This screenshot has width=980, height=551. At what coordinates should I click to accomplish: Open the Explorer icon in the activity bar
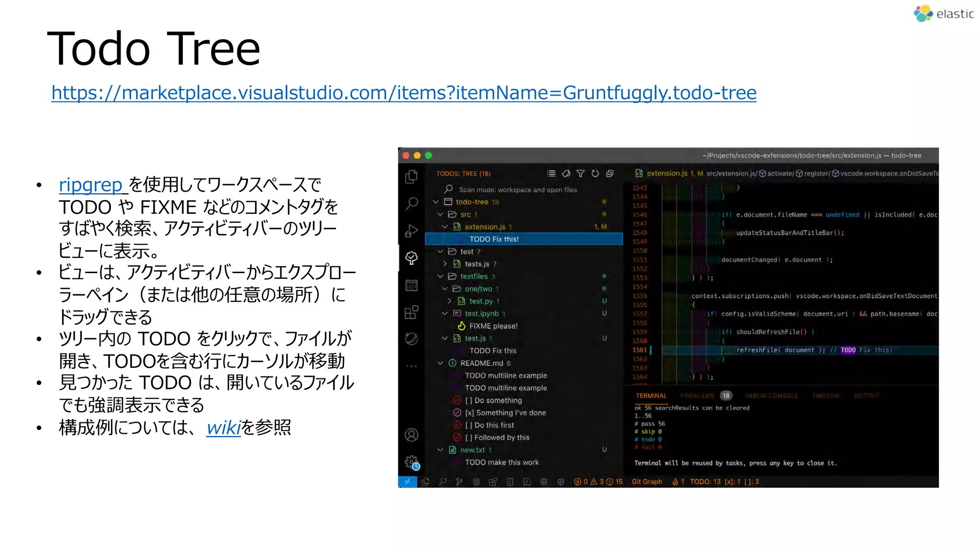[x=412, y=177]
